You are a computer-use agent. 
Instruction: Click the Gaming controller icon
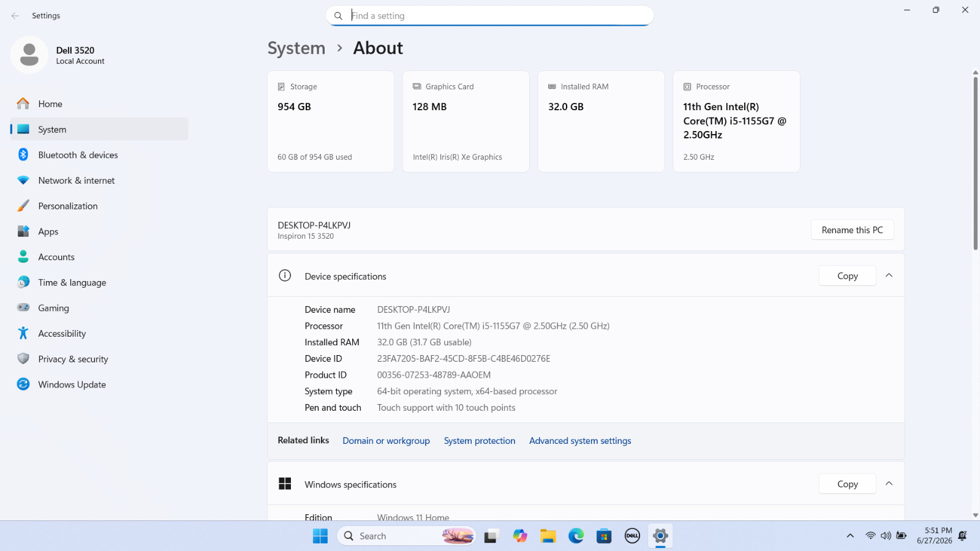[x=23, y=307]
